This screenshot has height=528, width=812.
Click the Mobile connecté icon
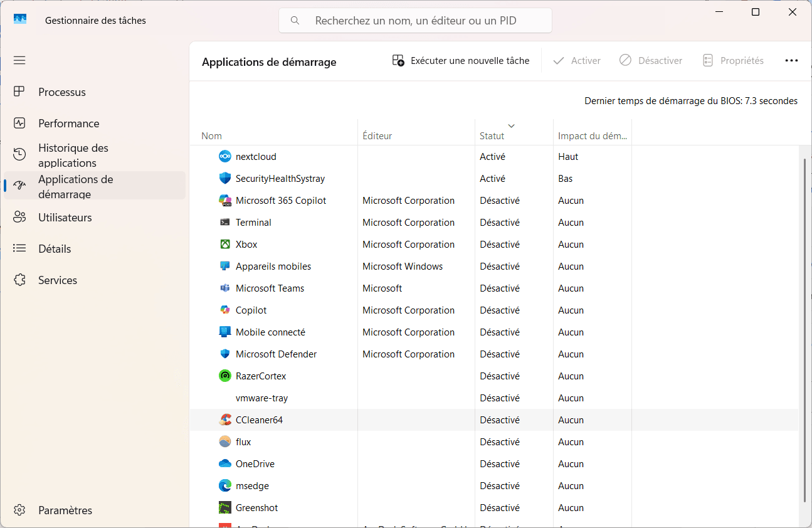point(225,332)
